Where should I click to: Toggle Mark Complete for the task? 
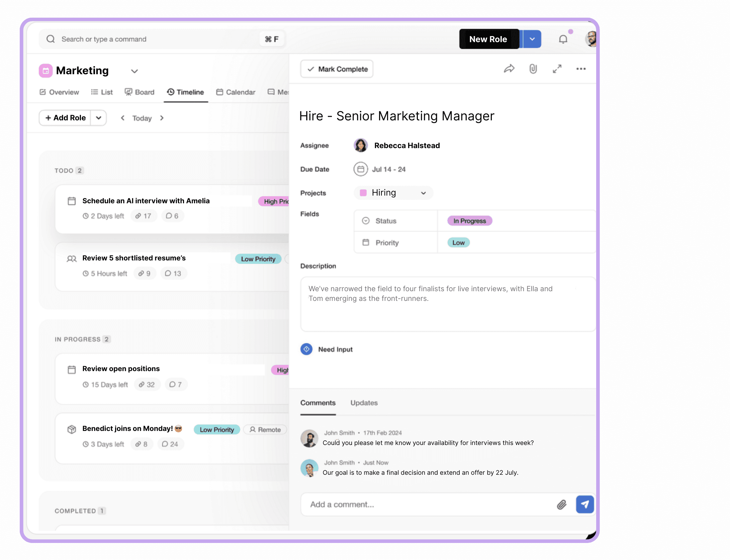[337, 69]
